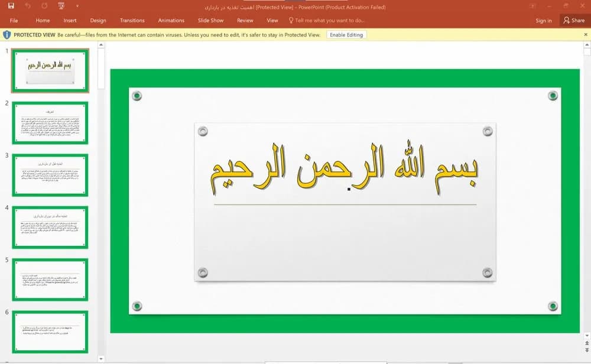
Task: Switch to Slide Show tab
Action: [211, 20]
